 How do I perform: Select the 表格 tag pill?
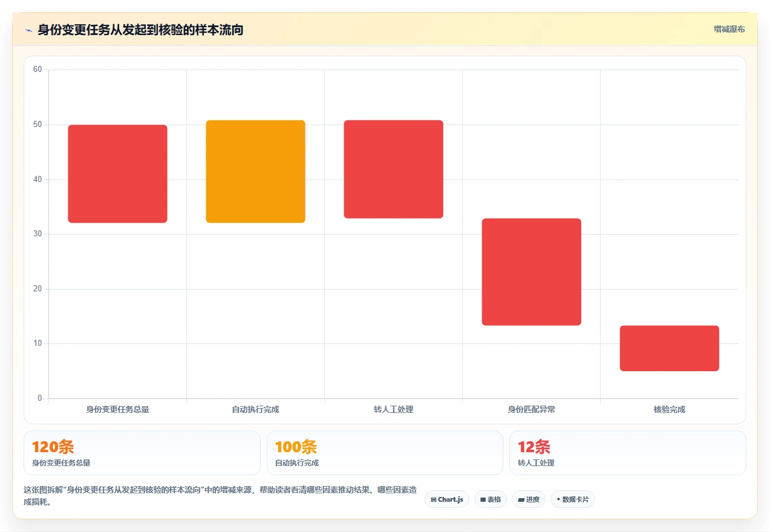pyautogui.click(x=491, y=499)
